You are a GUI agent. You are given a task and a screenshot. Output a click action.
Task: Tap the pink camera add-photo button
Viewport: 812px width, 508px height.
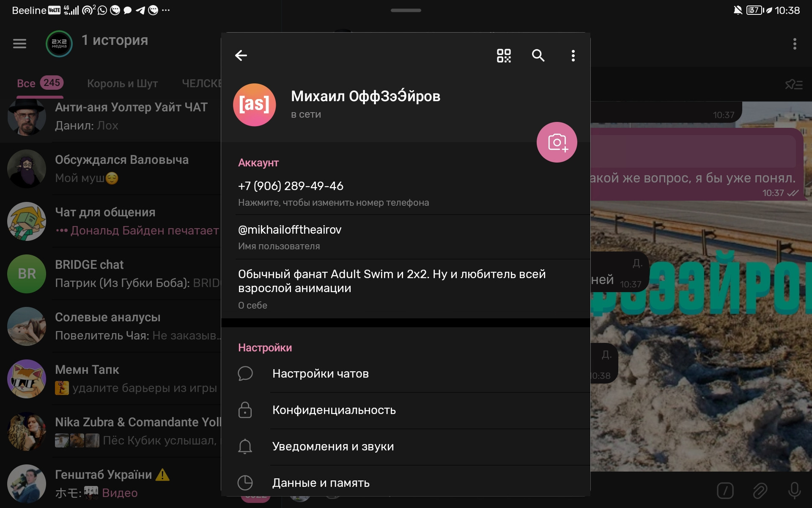coord(557,142)
